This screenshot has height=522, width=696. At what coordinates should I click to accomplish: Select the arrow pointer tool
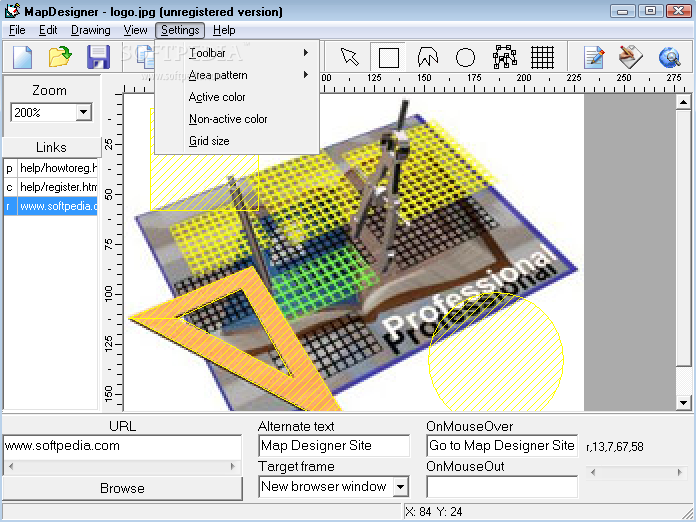[x=350, y=57]
